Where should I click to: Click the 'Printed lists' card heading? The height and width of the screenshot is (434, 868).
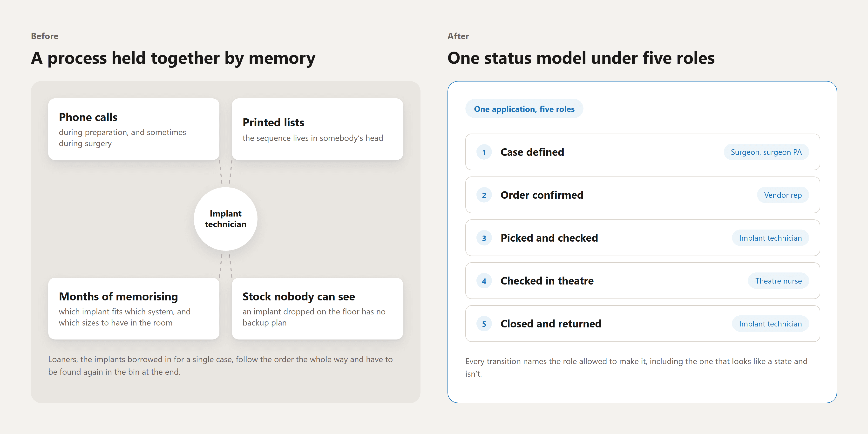pos(273,122)
